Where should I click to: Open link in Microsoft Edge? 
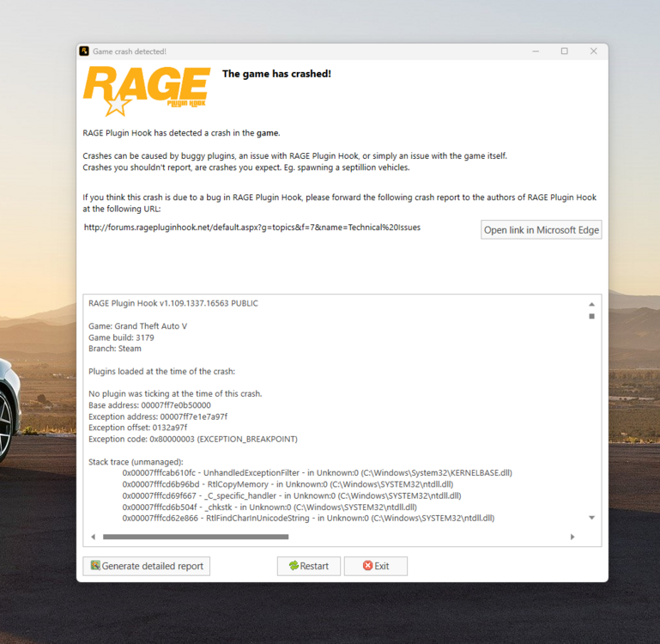pyautogui.click(x=542, y=230)
